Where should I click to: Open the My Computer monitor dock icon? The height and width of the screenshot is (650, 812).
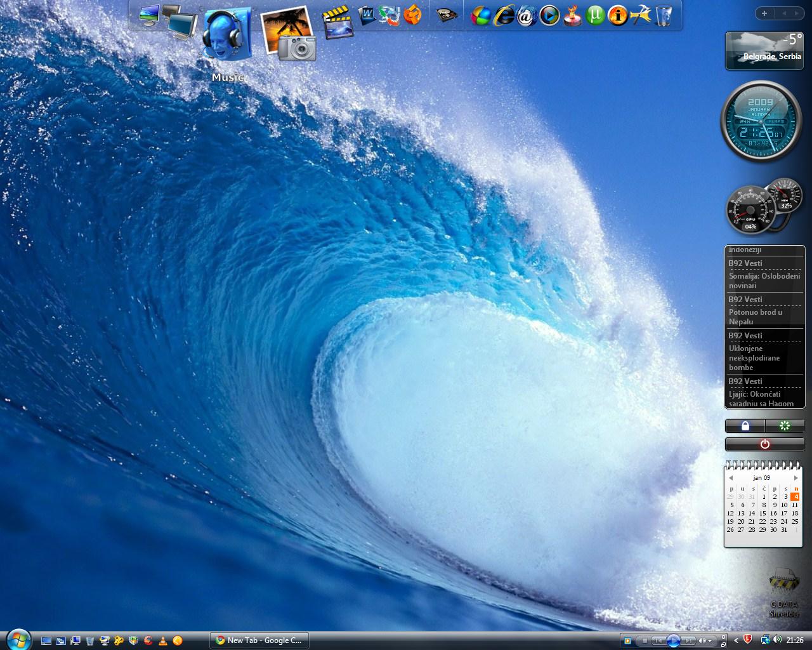(x=150, y=15)
